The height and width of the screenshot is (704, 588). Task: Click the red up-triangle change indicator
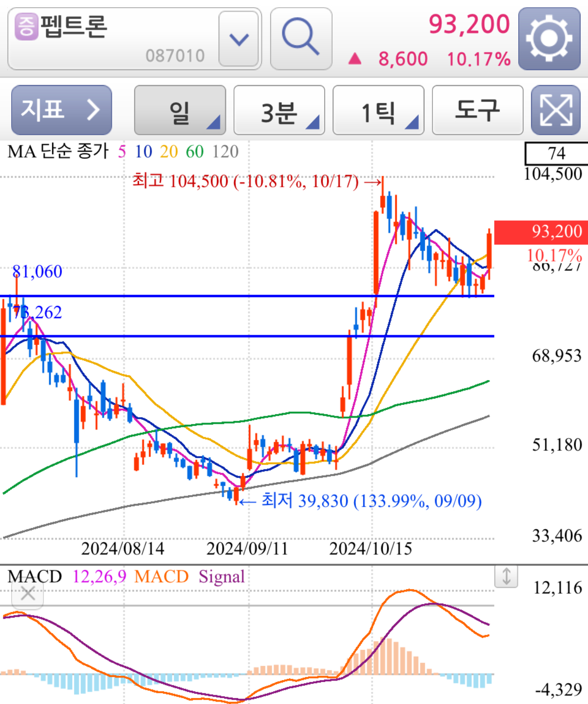355,59
